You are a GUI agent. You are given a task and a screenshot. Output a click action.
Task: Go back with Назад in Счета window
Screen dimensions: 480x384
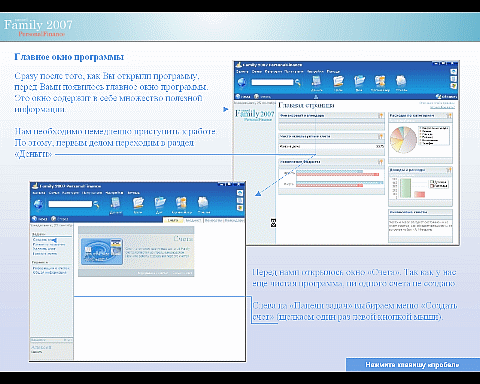pos(39,219)
